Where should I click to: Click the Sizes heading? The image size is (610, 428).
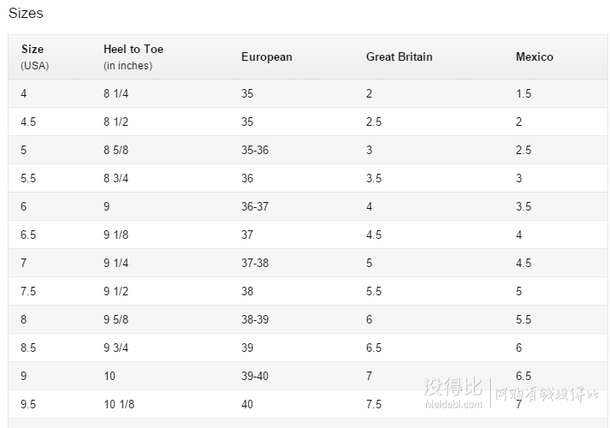26,13
